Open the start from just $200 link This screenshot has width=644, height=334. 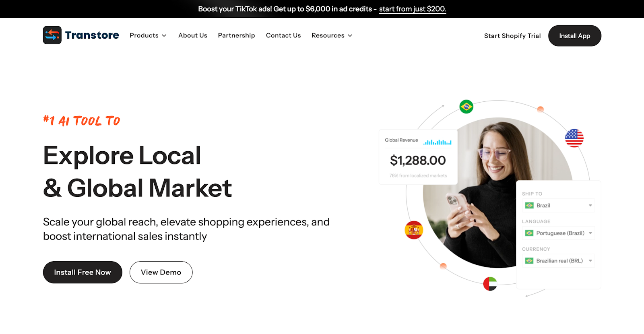412,9
